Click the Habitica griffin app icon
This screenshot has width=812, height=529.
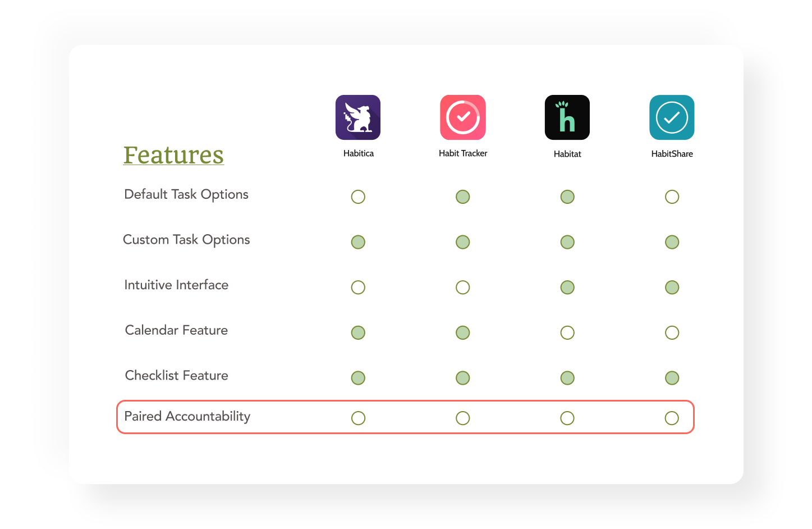click(358, 117)
